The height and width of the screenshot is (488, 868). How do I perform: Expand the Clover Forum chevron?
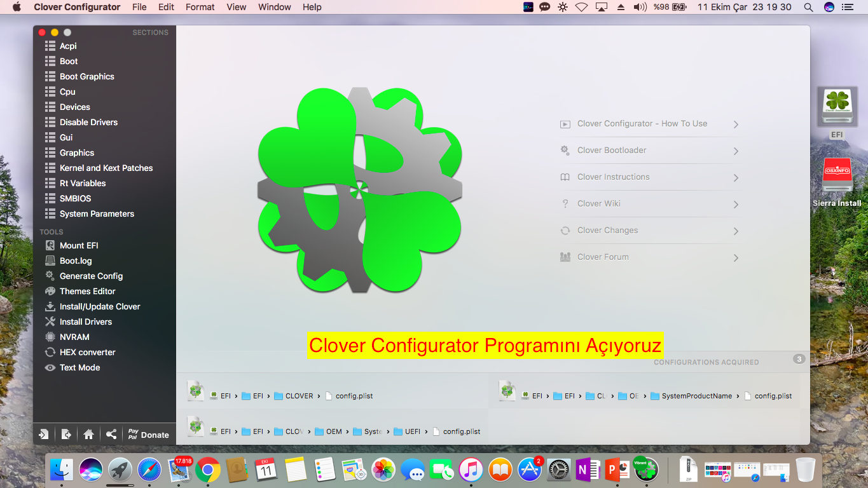pyautogui.click(x=736, y=258)
